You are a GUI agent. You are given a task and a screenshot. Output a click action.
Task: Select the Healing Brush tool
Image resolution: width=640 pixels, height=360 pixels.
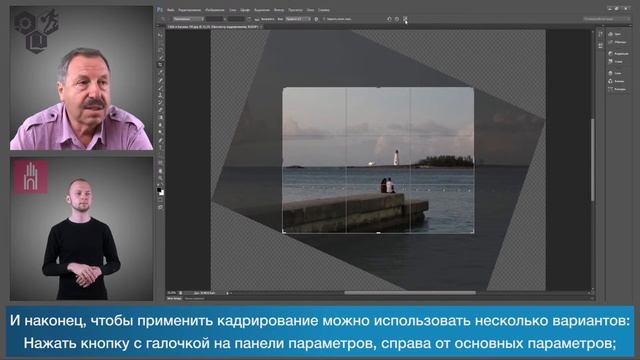(x=160, y=80)
